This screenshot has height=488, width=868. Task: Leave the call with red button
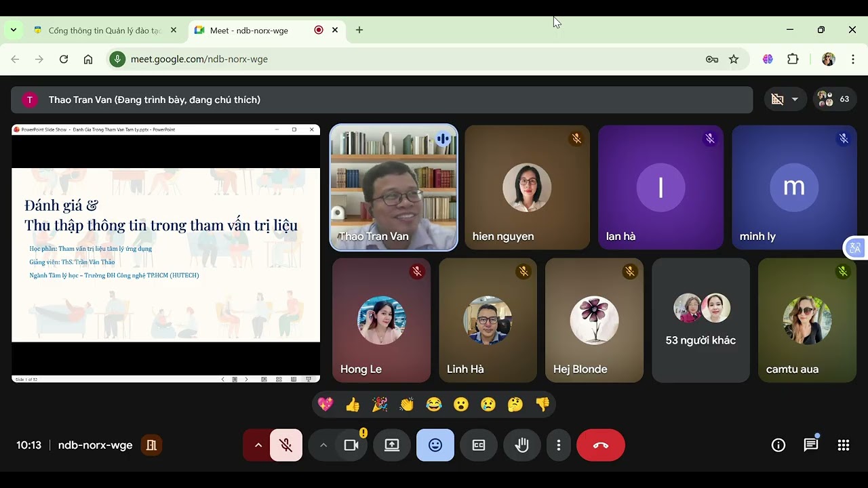pos(601,445)
